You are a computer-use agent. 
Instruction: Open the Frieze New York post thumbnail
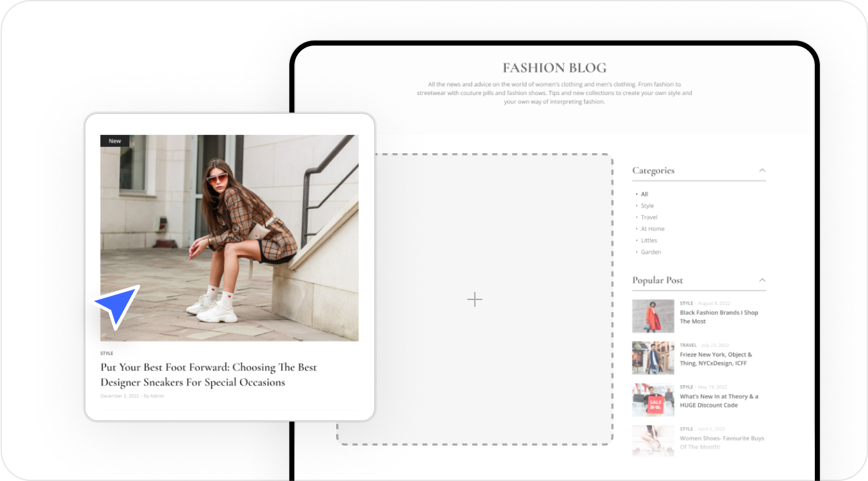point(653,358)
